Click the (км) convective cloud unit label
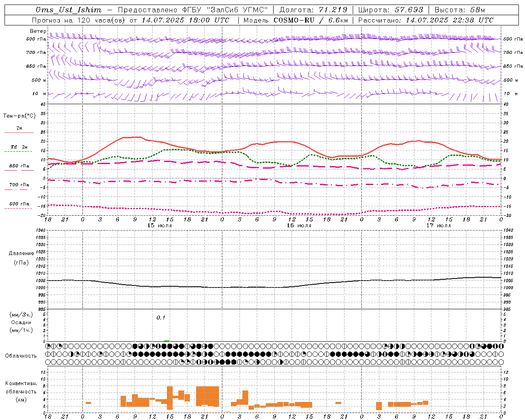Screen dimensions: 525x420 (21, 399)
